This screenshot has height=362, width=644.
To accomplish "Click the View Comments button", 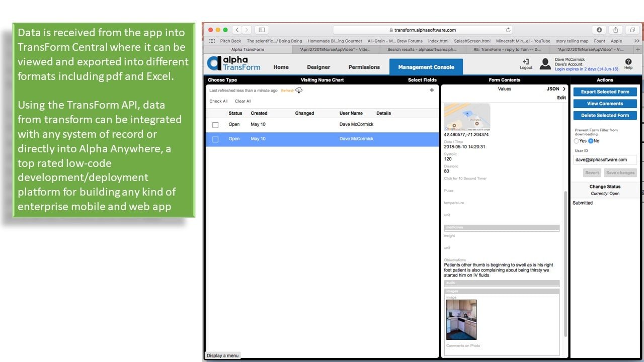I will (x=605, y=104).
